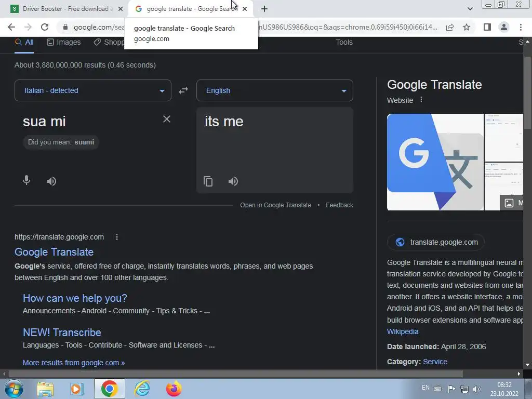Viewport: 532px width, 399px height.
Task: Open the large Google Translate logo thumbnail
Action: [x=435, y=162]
